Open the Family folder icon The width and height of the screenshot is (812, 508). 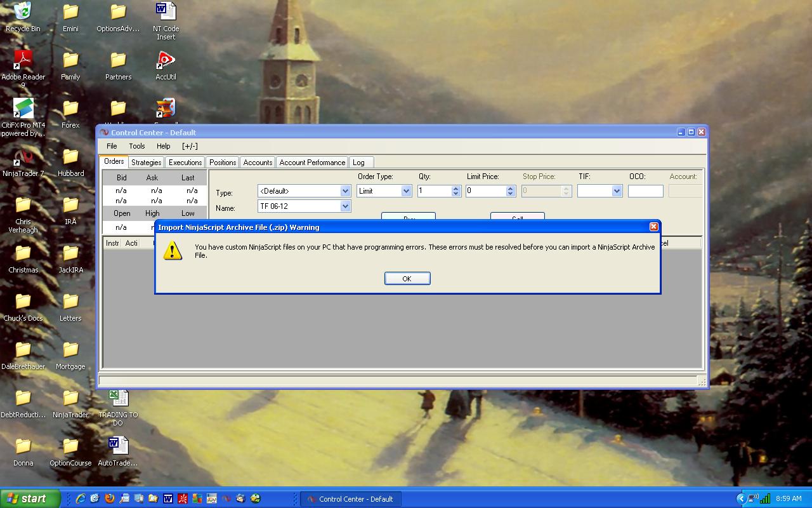click(x=70, y=66)
